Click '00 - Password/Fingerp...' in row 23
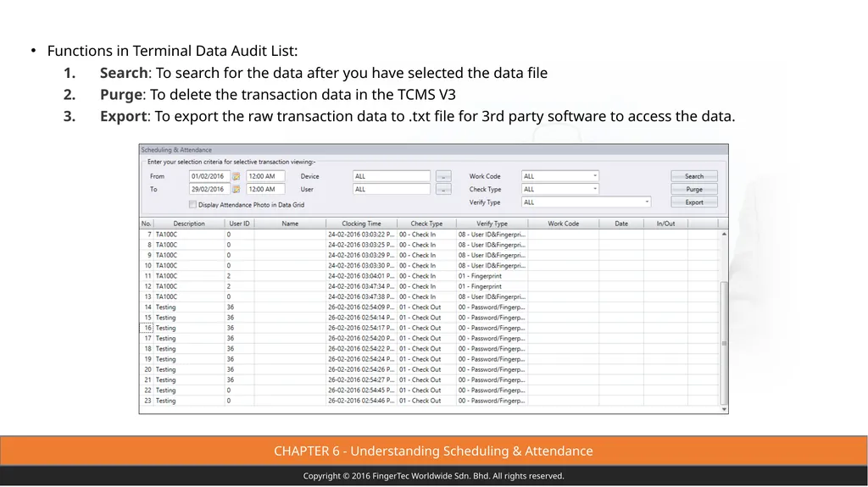This screenshot has width=868, height=487. pos(492,401)
